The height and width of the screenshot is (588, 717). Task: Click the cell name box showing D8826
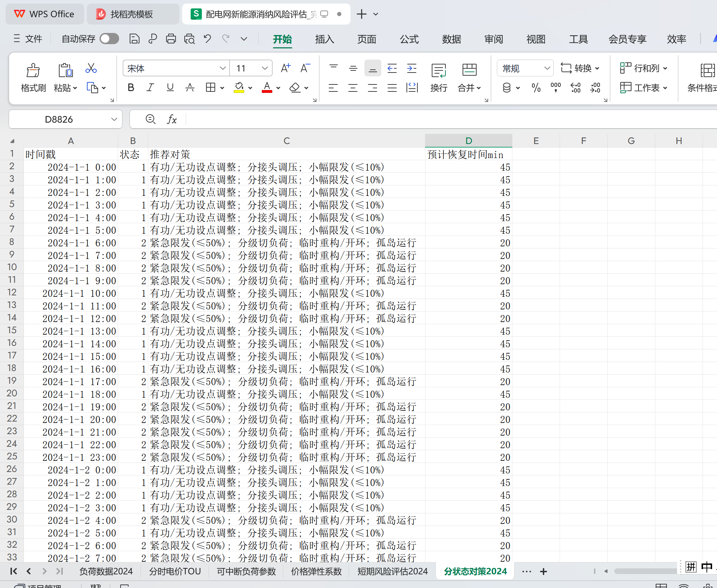click(59, 119)
